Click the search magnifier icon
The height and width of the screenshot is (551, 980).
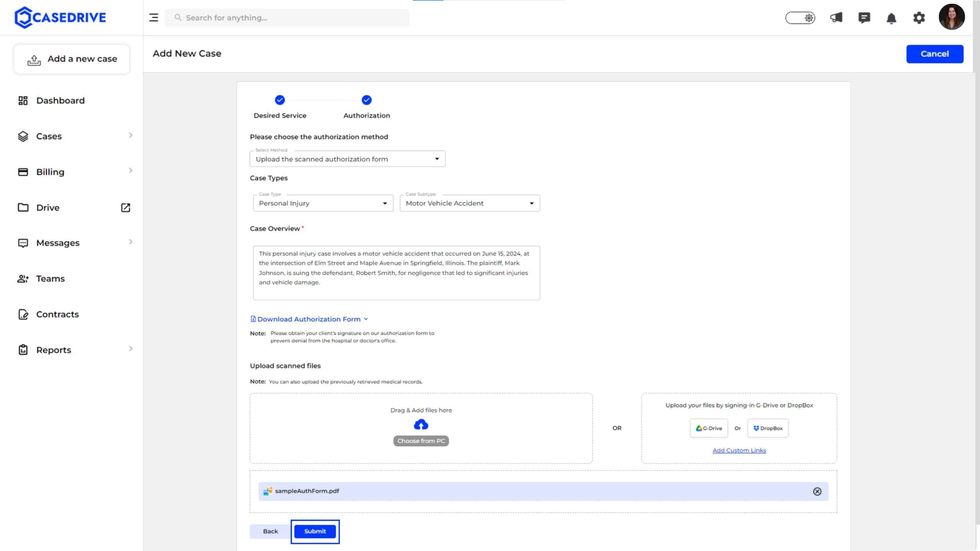pyautogui.click(x=178, y=18)
